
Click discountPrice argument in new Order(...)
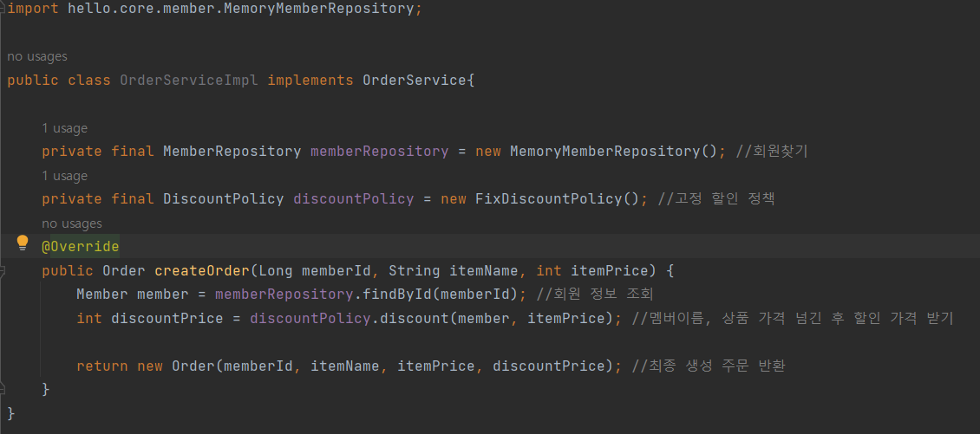(549, 366)
